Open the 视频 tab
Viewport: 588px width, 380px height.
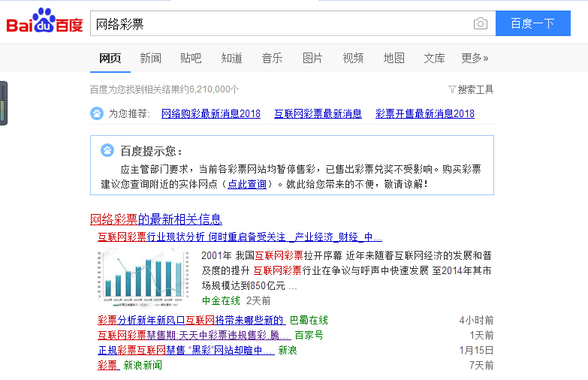(353, 58)
